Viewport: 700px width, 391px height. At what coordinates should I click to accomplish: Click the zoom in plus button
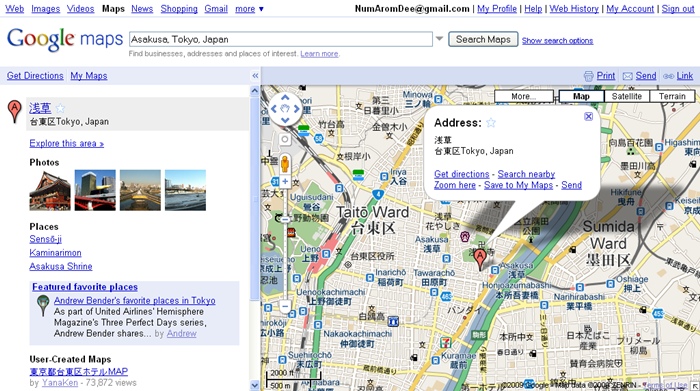285,181
